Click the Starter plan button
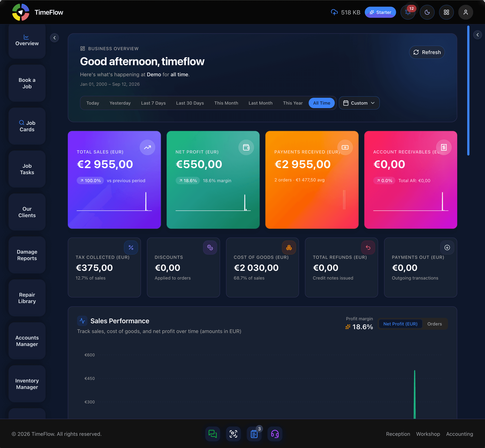Viewport: 485px width, 448px height. 380,12
